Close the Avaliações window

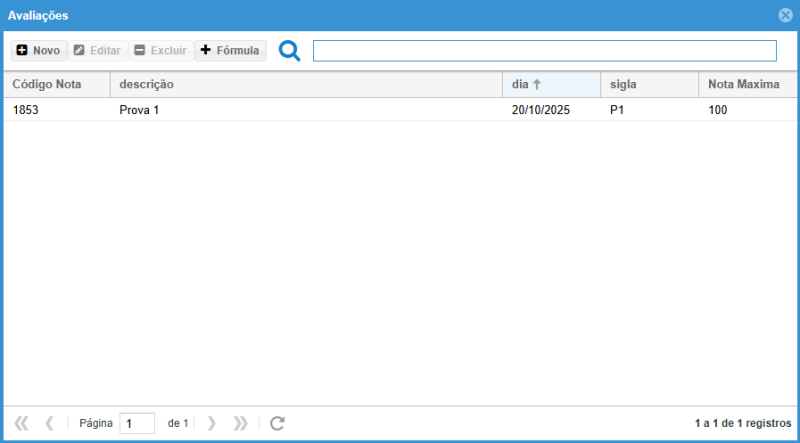(x=785, y=15)
